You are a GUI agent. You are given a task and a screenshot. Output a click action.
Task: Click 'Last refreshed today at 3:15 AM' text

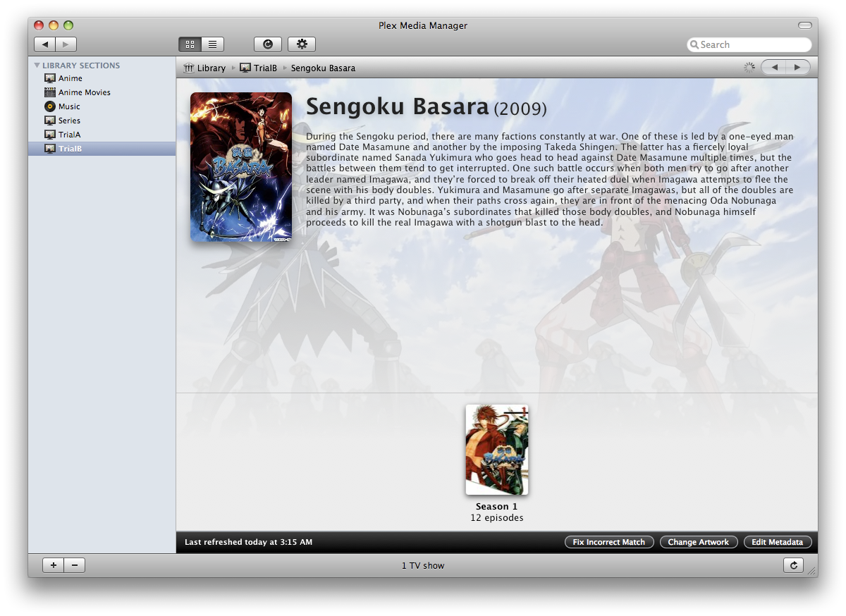(x=248, y=542)
